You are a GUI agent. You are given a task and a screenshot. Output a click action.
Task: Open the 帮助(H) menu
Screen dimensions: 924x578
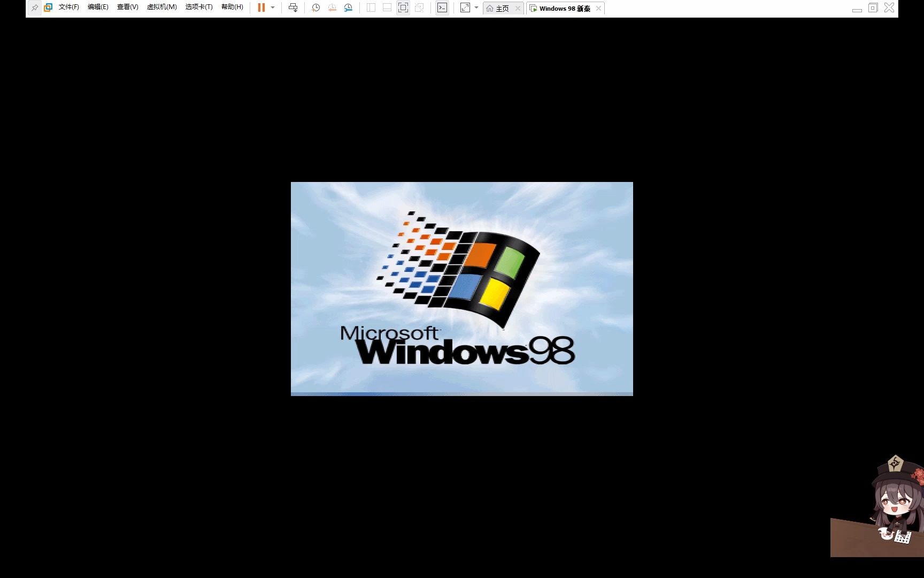tap(232, 7)
